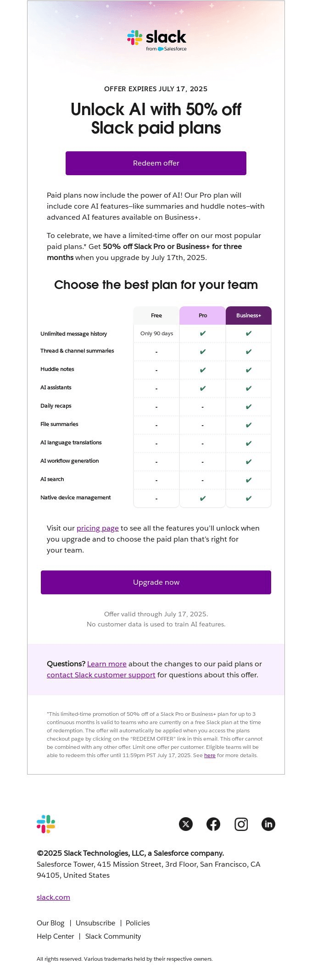Image resolution: width=312 pixels, height=980 pixels.
Task: Open the LinkedIn social icon
Action: (x=268, y=824)
